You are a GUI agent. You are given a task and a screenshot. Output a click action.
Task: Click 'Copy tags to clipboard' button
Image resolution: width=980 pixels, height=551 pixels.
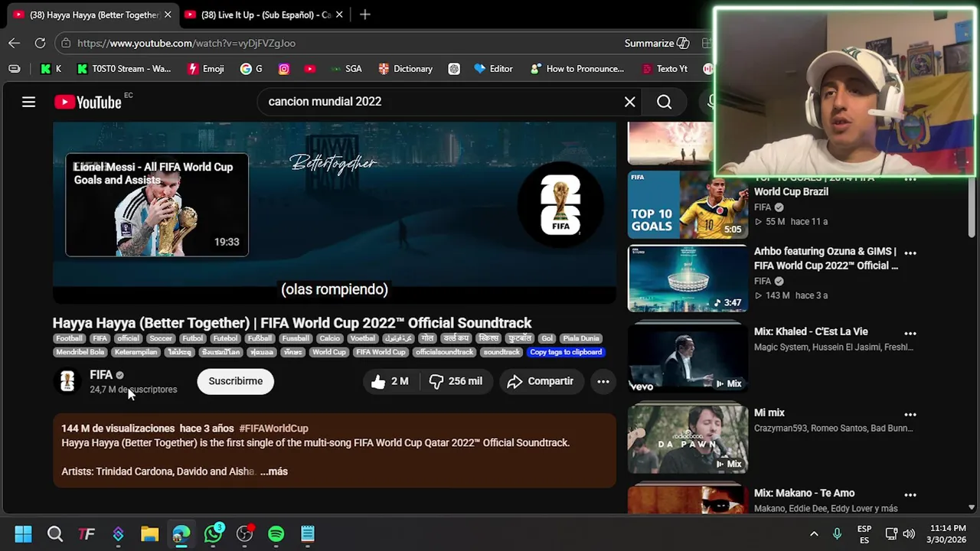click(566, 352)
